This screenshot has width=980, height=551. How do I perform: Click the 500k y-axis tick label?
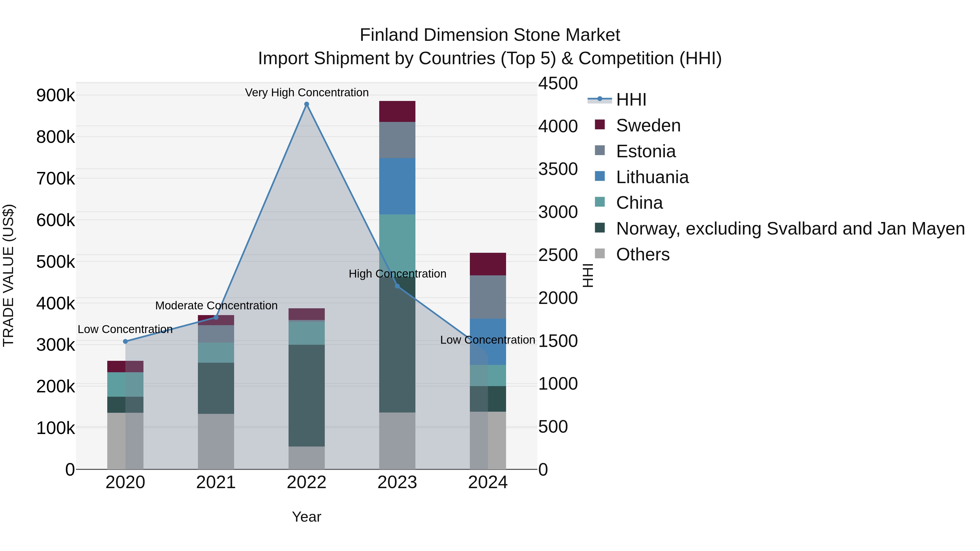[56, 261]
